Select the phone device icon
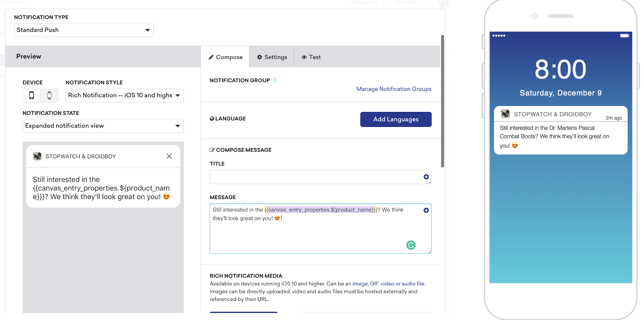 tap(32, 96)
